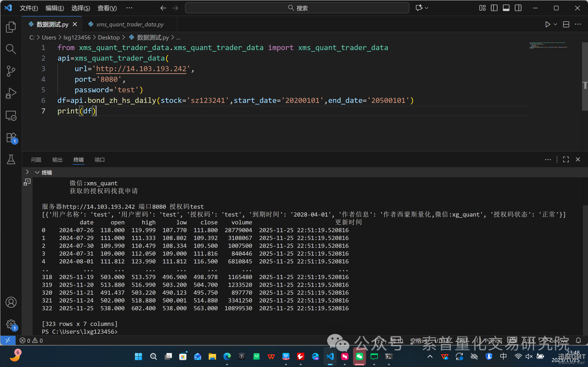Click the Manage settings gear icon
The width and height of the screenshot is (588, 367).
pyautogui.click(x=11, y=324)
